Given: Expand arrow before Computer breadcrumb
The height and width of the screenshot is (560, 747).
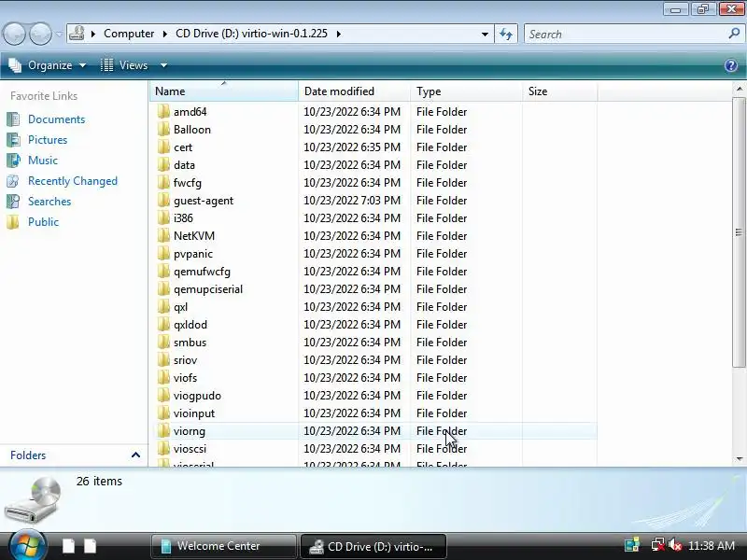Looking at the screenshot, I should [x=93, y=34].
